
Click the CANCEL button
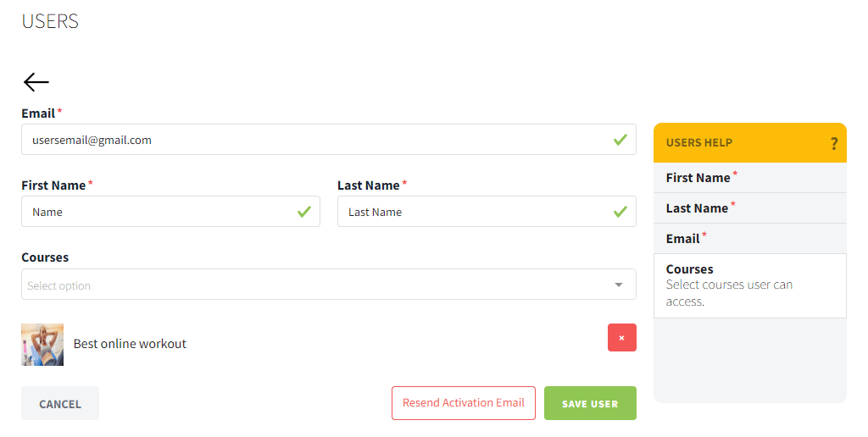click(60, 403)
